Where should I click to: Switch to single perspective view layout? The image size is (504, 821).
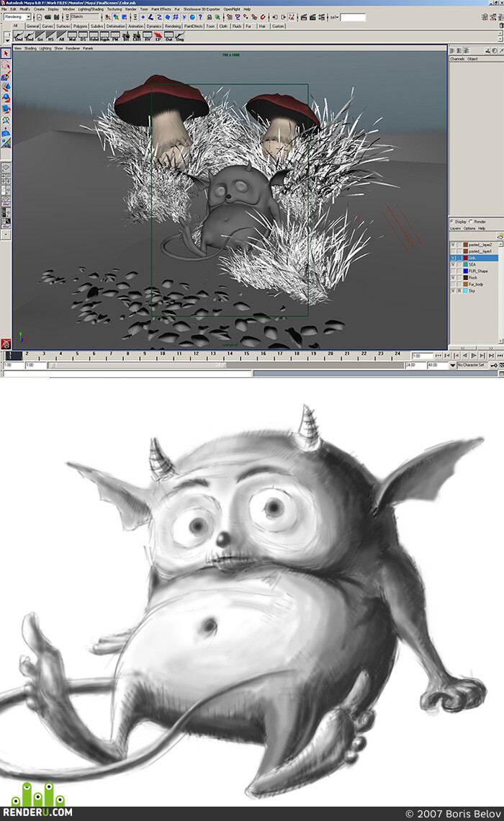click(6, 168)
